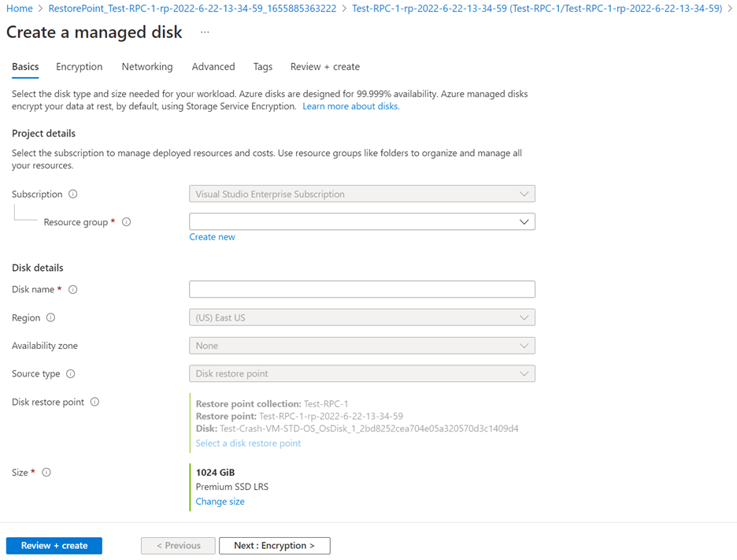The image size is (737, 560).
Task: Click inside the Disk name field
Action: (361, 289)
